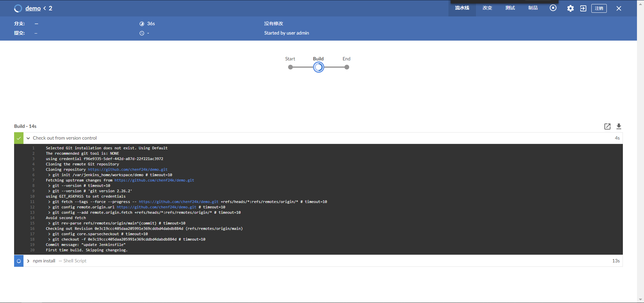Download the full build log
The image size is (644, 303).
619,127
